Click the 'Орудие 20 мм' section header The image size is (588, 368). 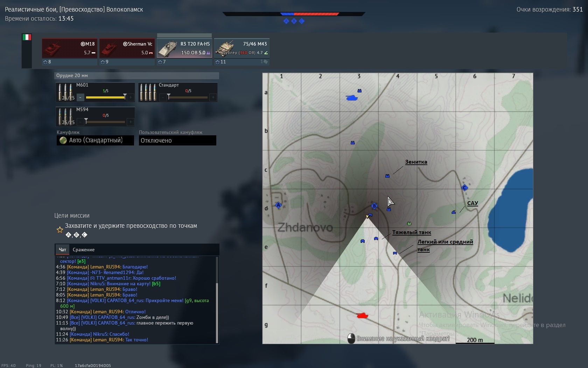137,75
